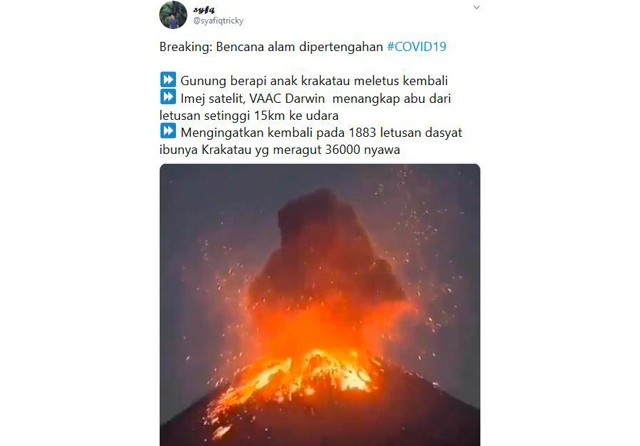The image size is (640, 446).
Task: Click the word 'dipertengahan' in tweet
Action: 341,47
